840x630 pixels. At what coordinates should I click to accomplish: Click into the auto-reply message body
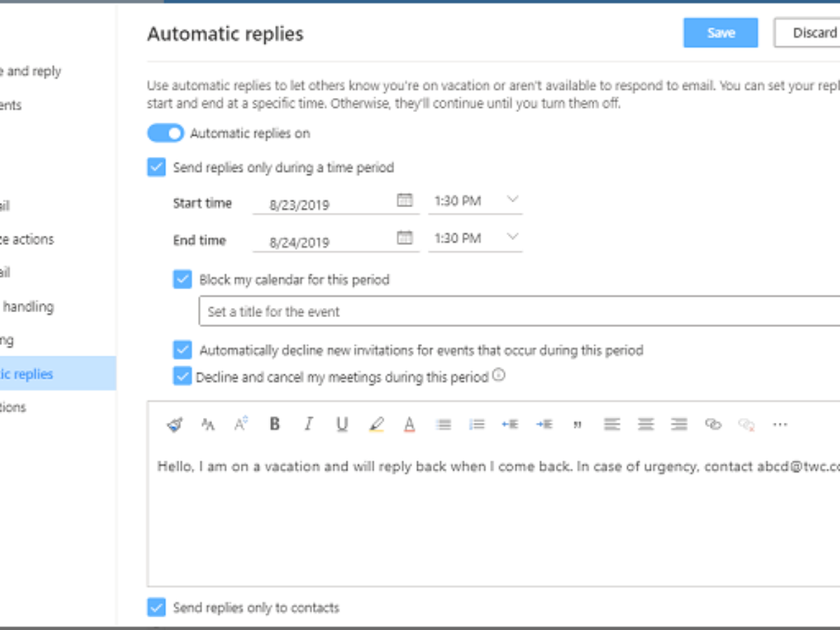(x=493, y=518)
